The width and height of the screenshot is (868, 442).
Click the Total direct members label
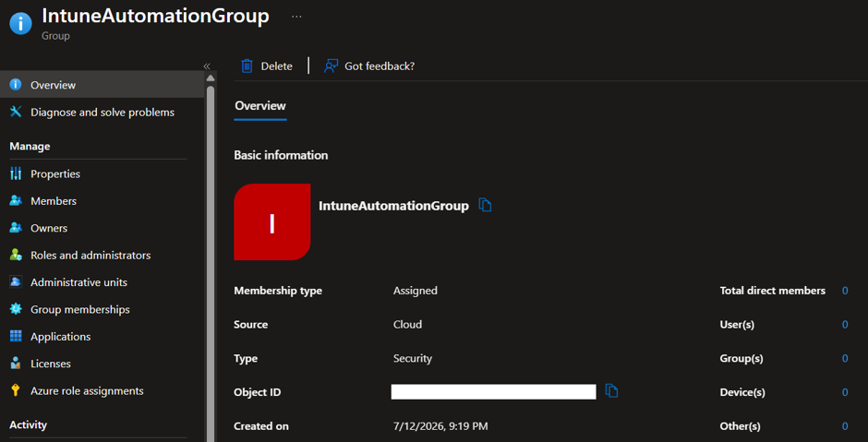772,291
